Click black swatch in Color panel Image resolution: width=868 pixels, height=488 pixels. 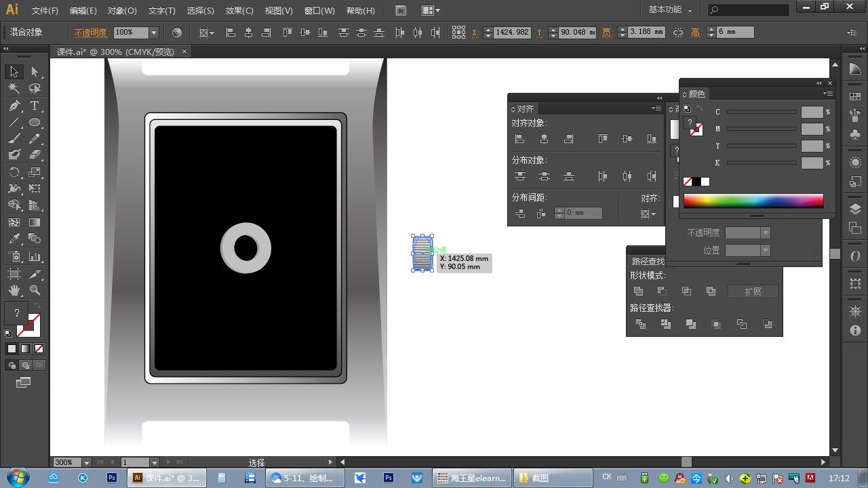[696, 182]
